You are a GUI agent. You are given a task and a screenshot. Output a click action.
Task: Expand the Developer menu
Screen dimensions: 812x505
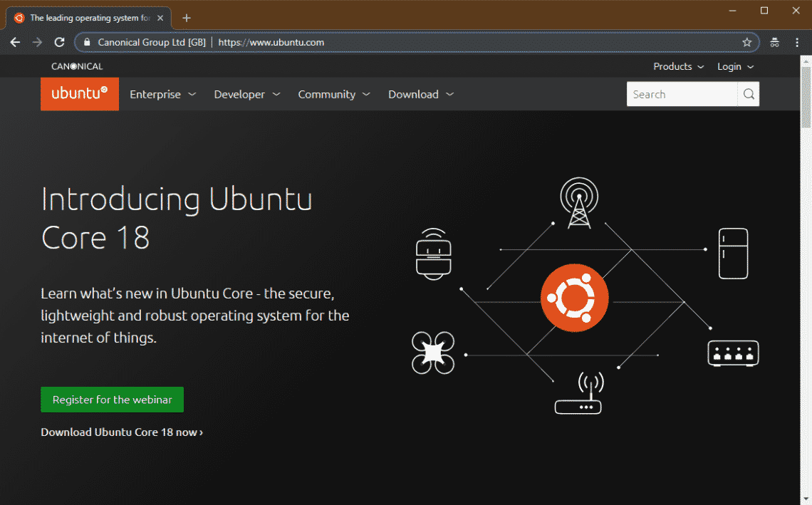247,94
